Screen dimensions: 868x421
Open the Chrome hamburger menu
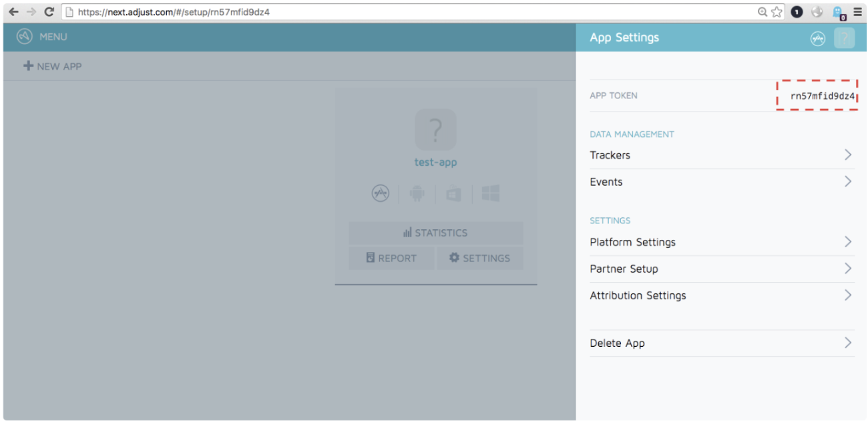click(x=857, y=12)
